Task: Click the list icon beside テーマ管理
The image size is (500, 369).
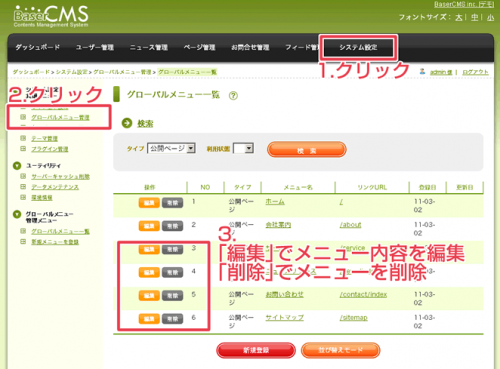Action: [23, 138]
